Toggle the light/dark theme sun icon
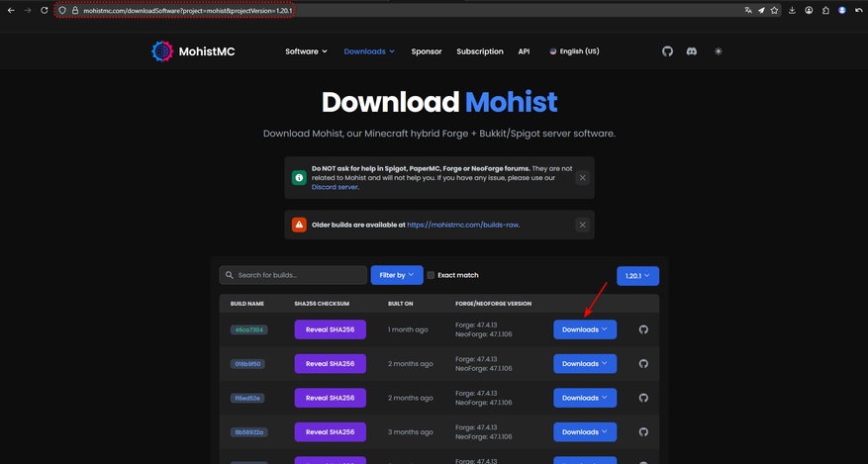Viewport: 868px width, 464px height. [x=718, y=51]
